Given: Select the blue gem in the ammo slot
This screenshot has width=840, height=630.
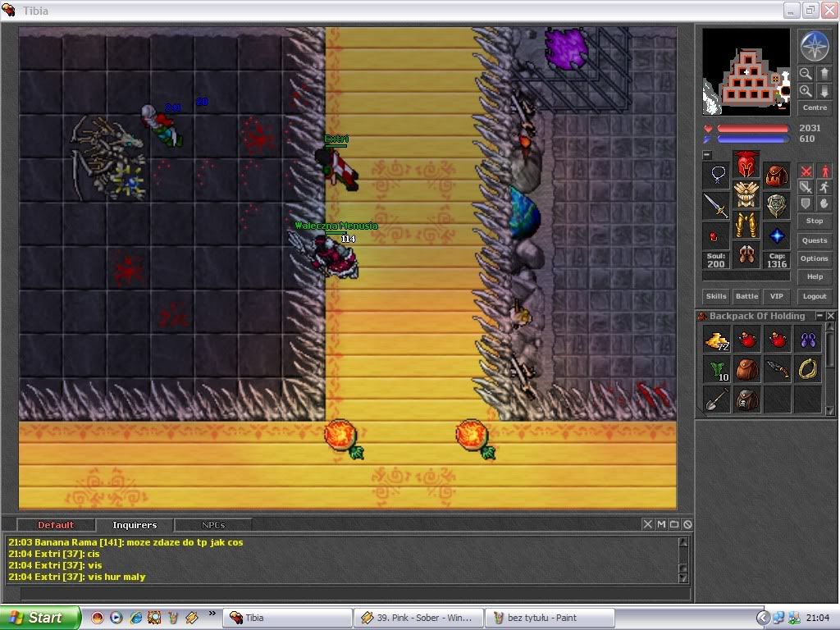Looking at the screenshot, I should coord(776,235).
